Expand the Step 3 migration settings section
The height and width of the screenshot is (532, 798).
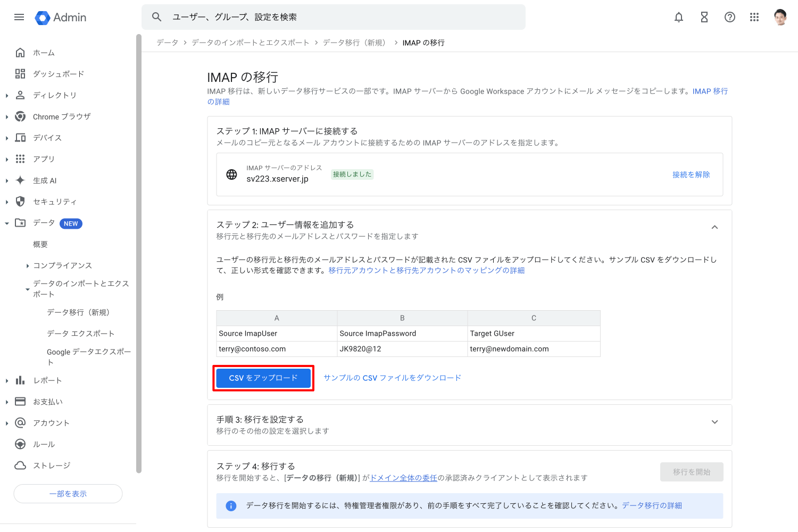tap(714, 422)
